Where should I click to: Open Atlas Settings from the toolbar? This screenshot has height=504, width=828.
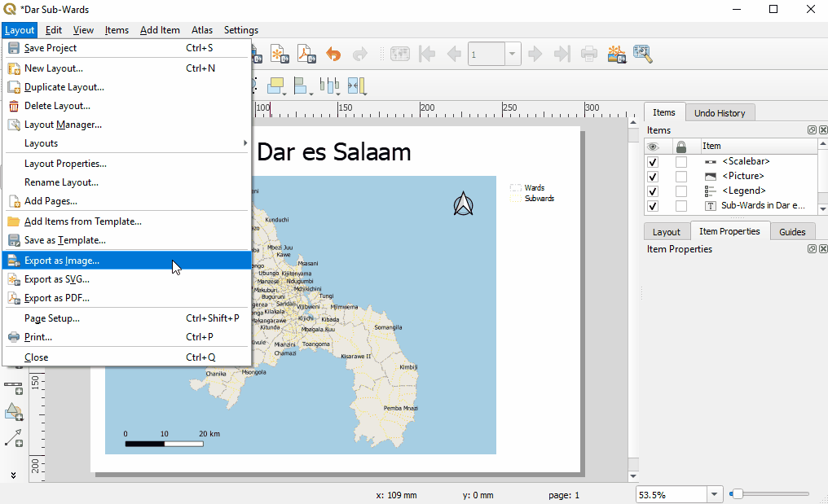pyautogui.click(x=643, y=55)
